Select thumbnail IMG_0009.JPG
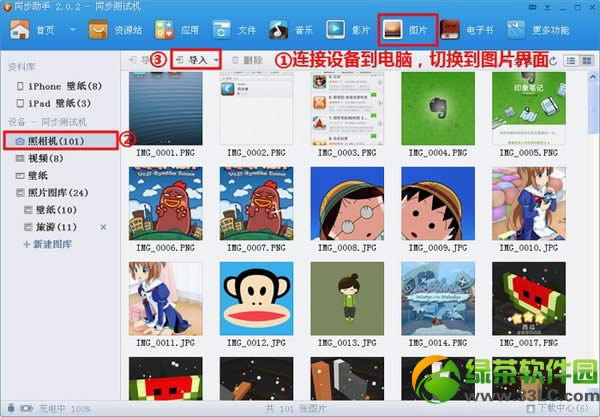Screen dimensions: 600x417 tap(438, 204)
